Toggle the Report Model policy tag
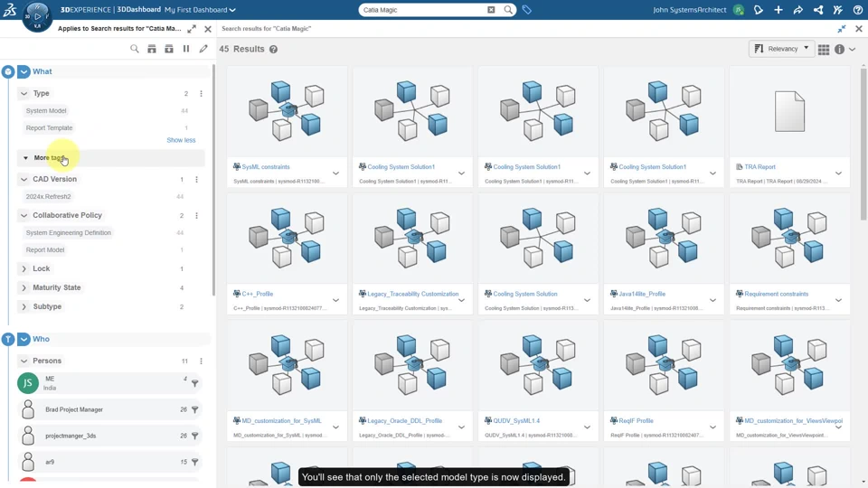Viewport: 868px width, 488px height. 45,250
